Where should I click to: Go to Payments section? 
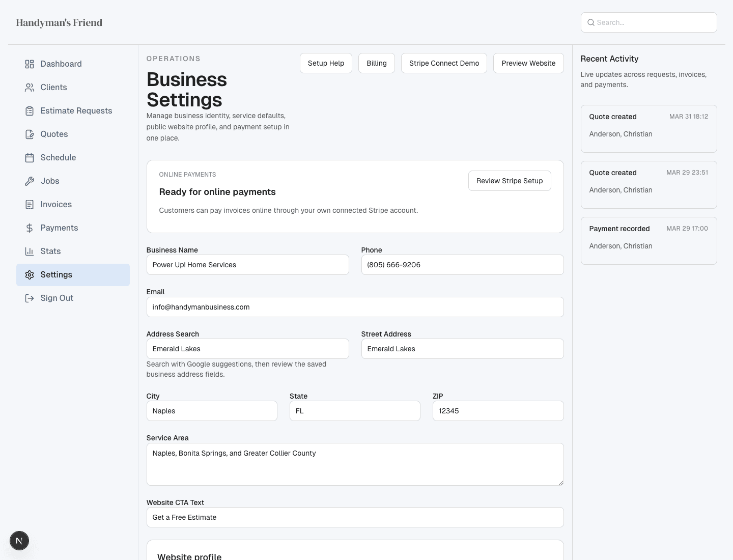(x=73, y=228)
